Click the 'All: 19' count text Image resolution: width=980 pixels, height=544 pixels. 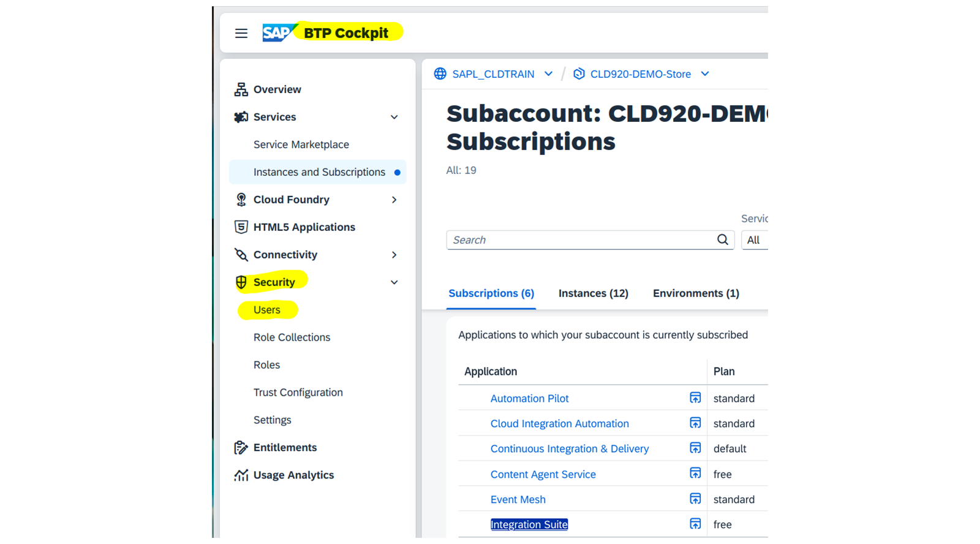[461, 170]
